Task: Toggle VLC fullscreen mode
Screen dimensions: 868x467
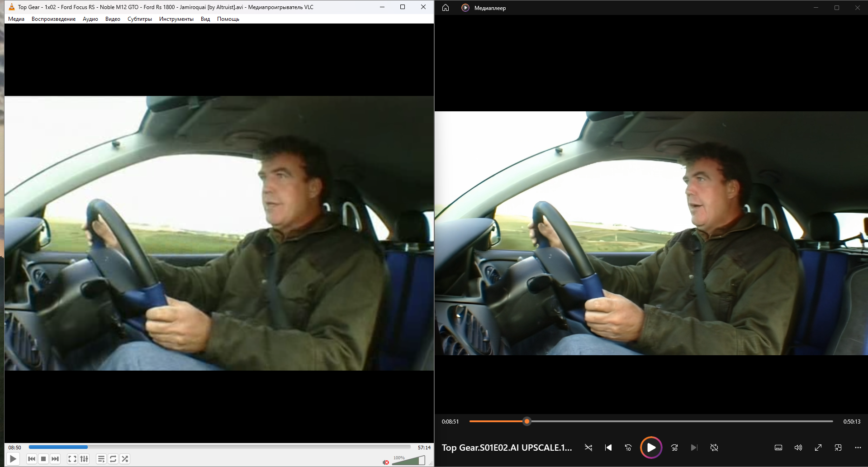Action: pos(72,459)
